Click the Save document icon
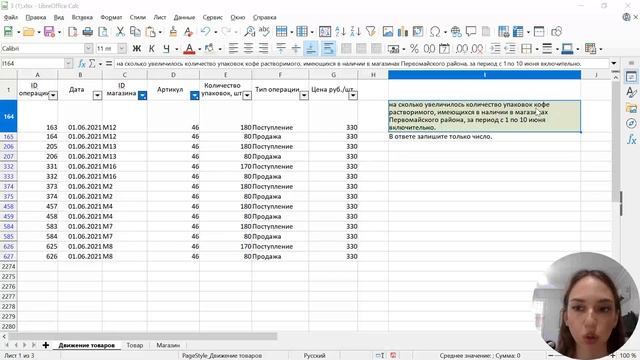The image size is (640, 360). click(x=49, y=31)
